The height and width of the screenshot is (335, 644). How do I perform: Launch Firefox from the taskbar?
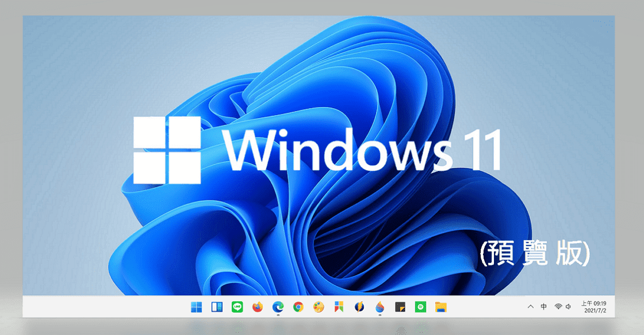tap(256, 307)
